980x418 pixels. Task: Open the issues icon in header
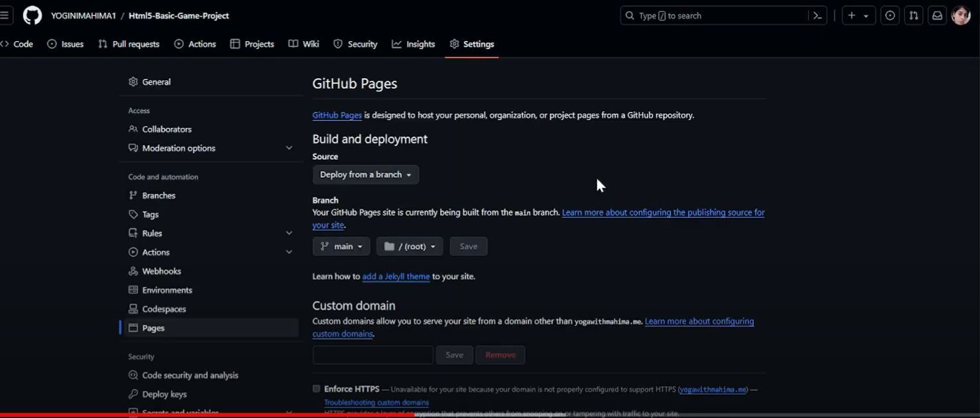(891, 15)
